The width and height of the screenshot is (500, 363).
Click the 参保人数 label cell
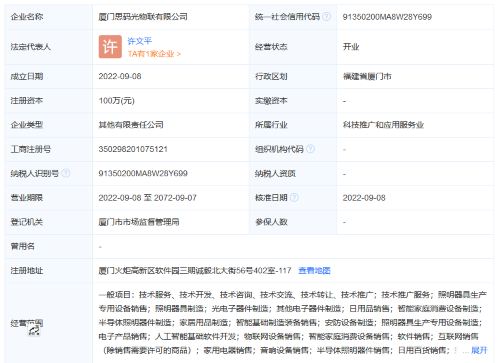(x=293, y=222)
